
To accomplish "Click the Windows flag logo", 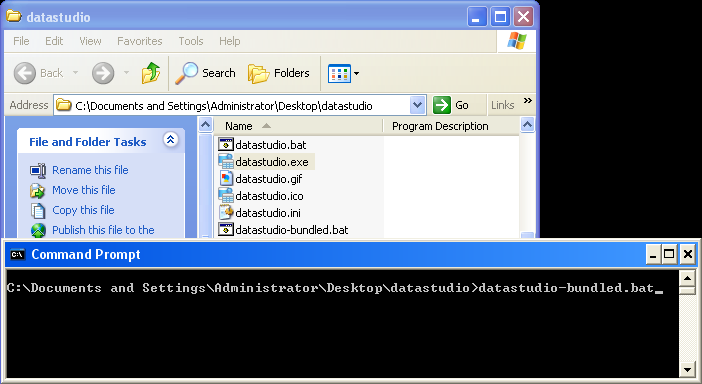I will (x=516, y=41).
